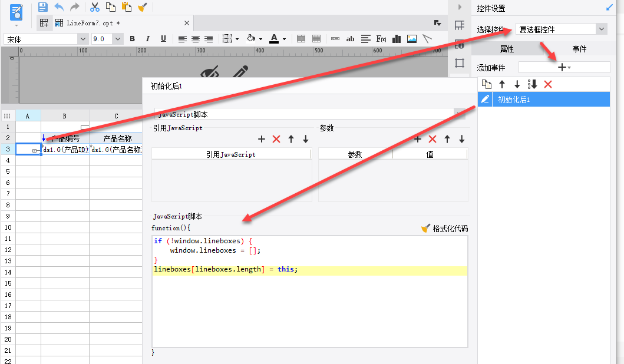Click the insert rich text 'ab' icon
The height and width of the screenshot is (364, 624).
coord(350,39)
